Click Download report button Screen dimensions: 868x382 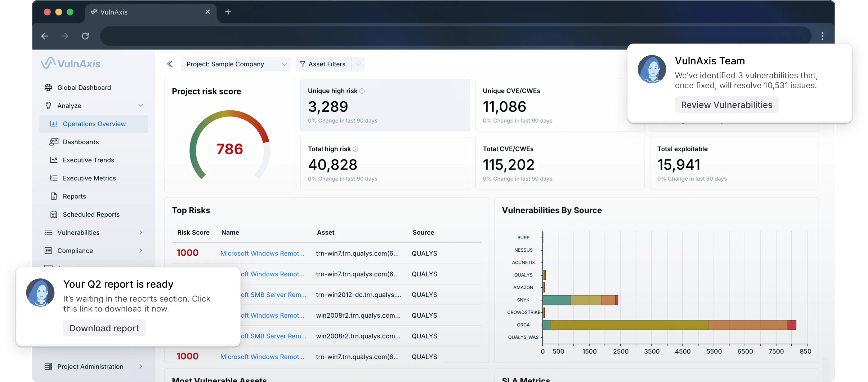(x=104, y=328)
